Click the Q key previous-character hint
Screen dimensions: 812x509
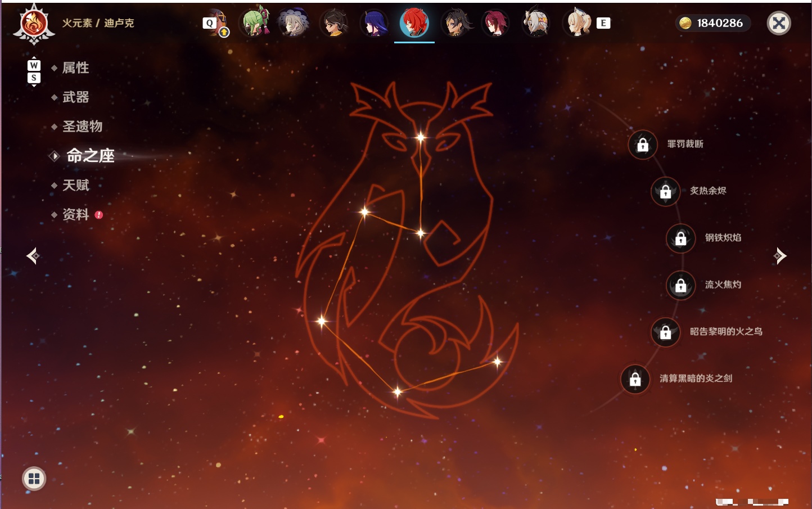[x=209, y=23]
